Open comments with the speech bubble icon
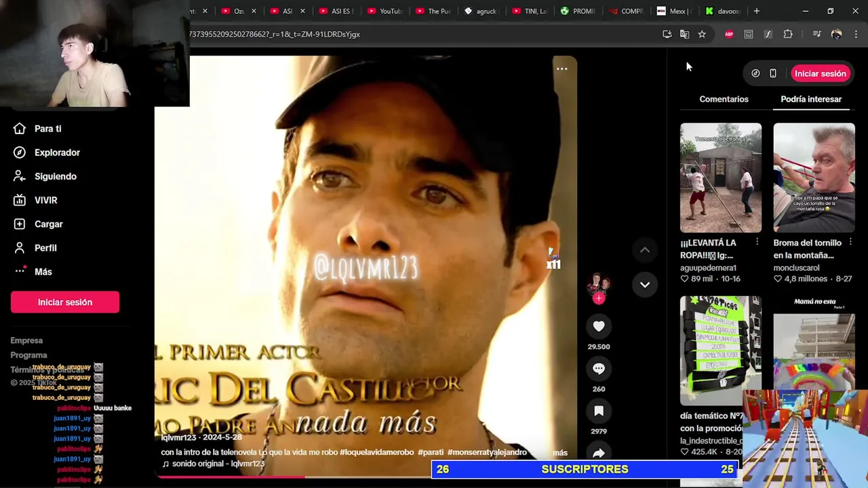 [x=599, y=369]
